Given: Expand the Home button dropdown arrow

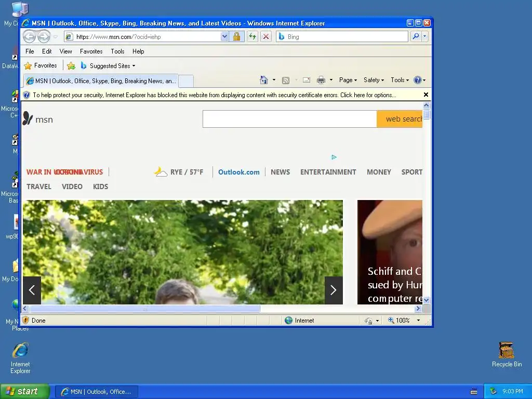Looking at the screenshot, I should tap(274, 80).
